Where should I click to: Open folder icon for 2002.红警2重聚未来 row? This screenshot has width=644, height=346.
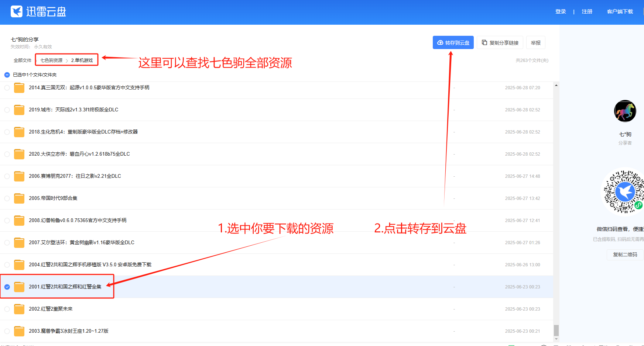click(x=19, y=309)
